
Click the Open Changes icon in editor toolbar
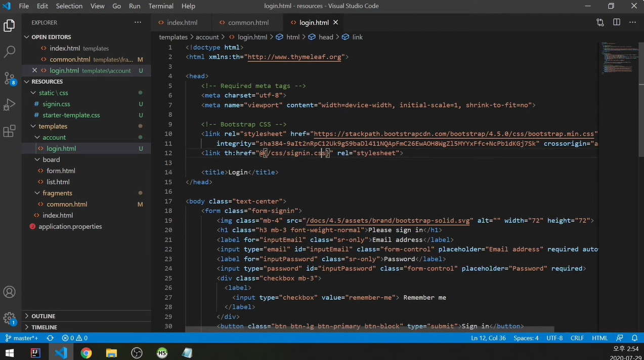coord(600,22)
